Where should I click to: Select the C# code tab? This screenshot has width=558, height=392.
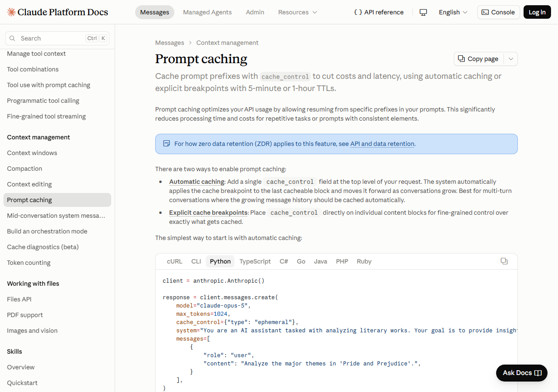(x=284, y=261)
